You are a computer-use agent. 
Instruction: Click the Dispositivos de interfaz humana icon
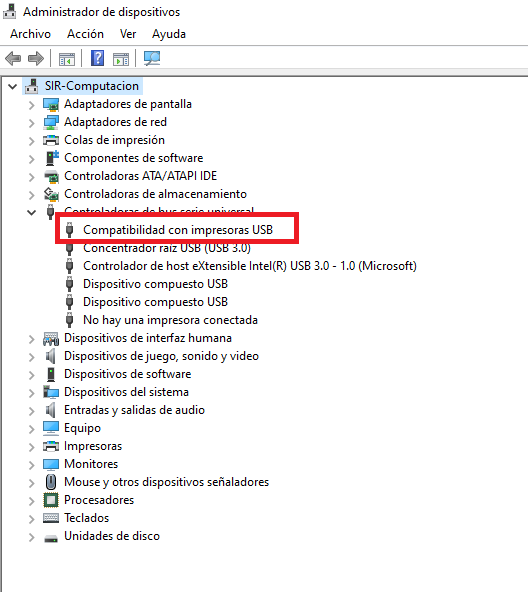[51, 339]
